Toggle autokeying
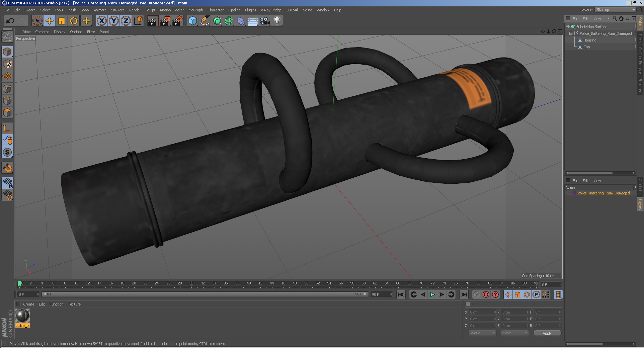Image resolution: width=644 pixels, height=348 pixels. 486,294
